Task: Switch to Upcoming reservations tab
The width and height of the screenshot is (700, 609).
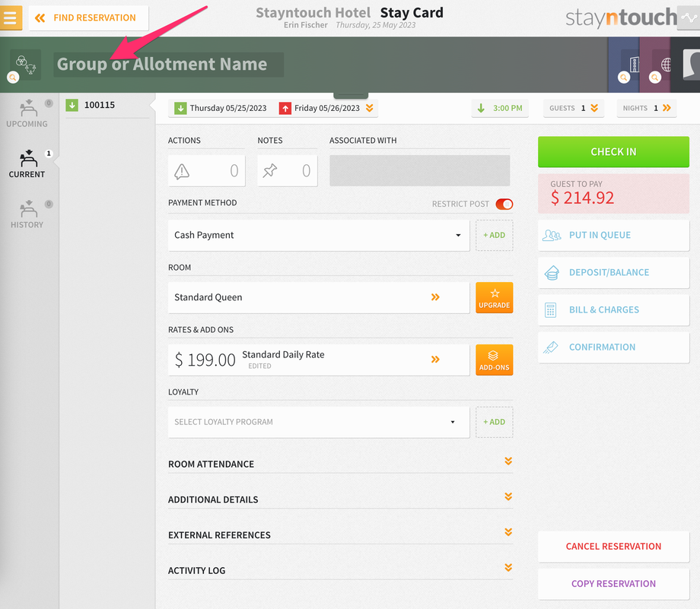Action: pyautogui.click(x=27, y=114)
